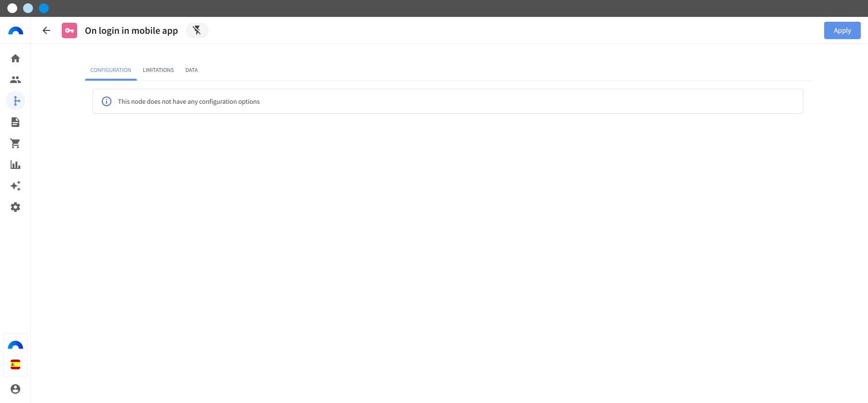
Task: Click the pink key node icon
Action: click(69, 30)
